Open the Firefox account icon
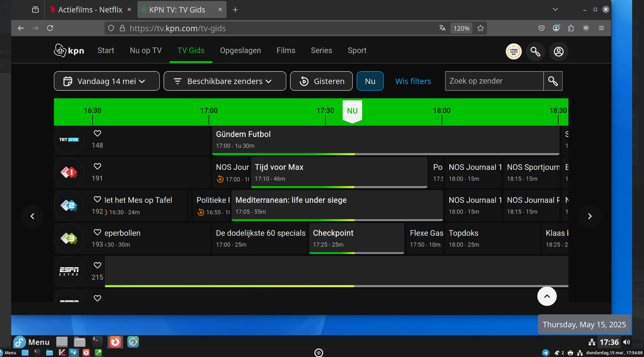The width and height of the screenshot is (644, 357). click(x=556, y=28)
